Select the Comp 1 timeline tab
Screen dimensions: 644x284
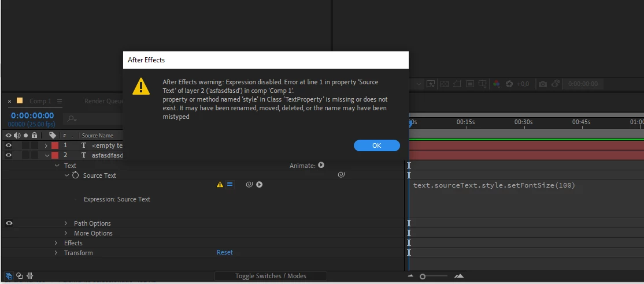[x=40, y=101]
